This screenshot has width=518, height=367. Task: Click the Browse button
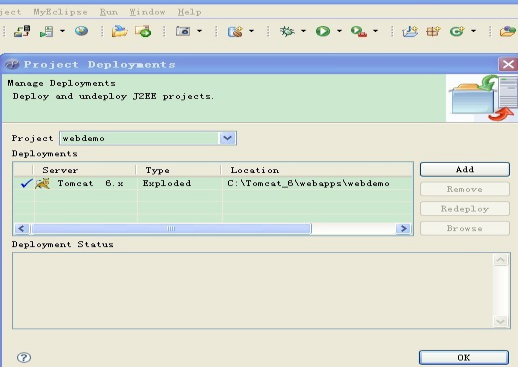tap(465, 228)
